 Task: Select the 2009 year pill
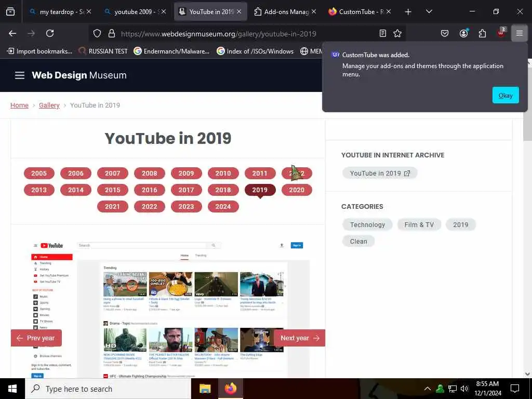[187, 174]
